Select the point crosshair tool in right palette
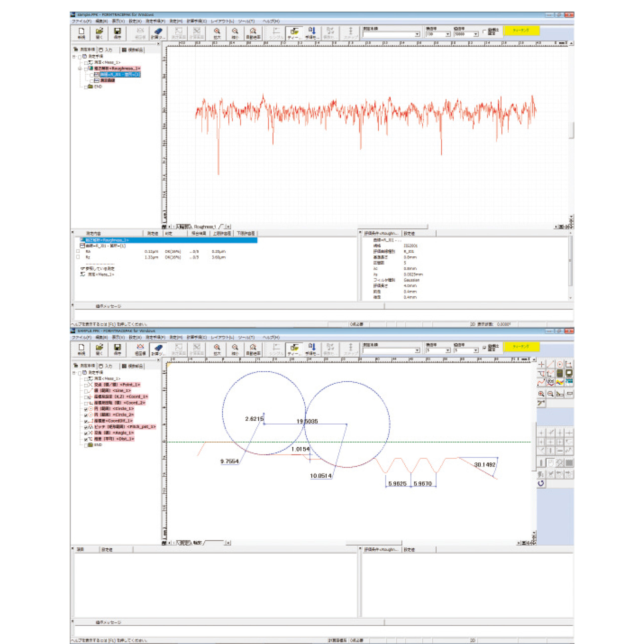644x644 pixels. tap(541, 364)
